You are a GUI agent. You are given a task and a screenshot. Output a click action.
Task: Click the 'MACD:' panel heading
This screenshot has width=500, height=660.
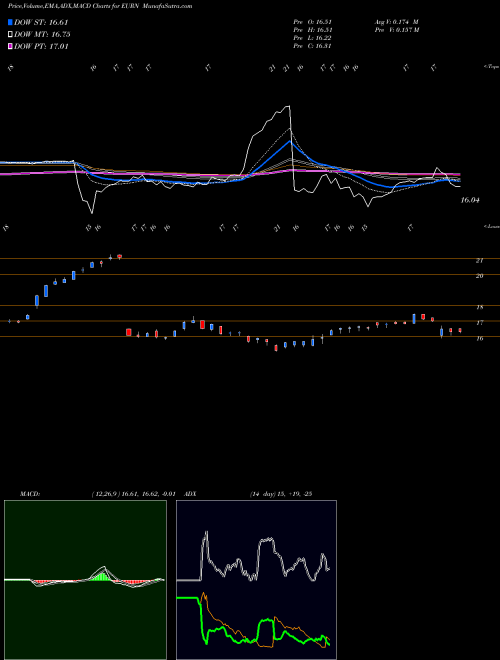click(x=30, y=494)
